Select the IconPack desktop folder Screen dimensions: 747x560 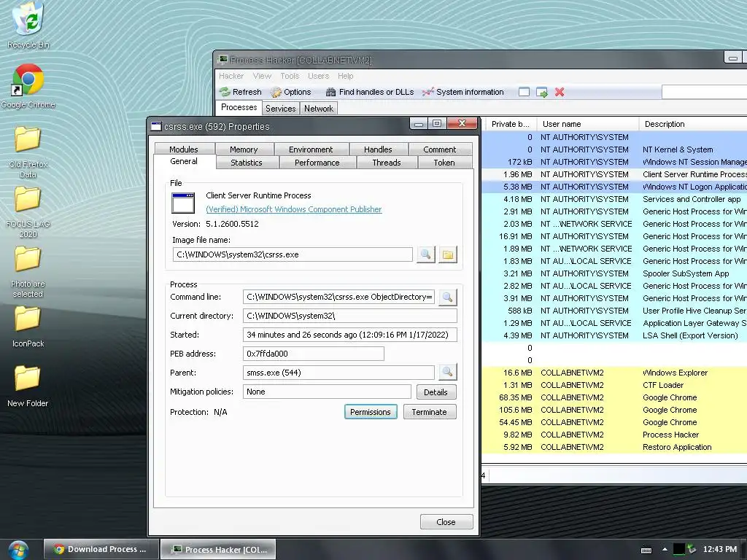click(28, 327)
